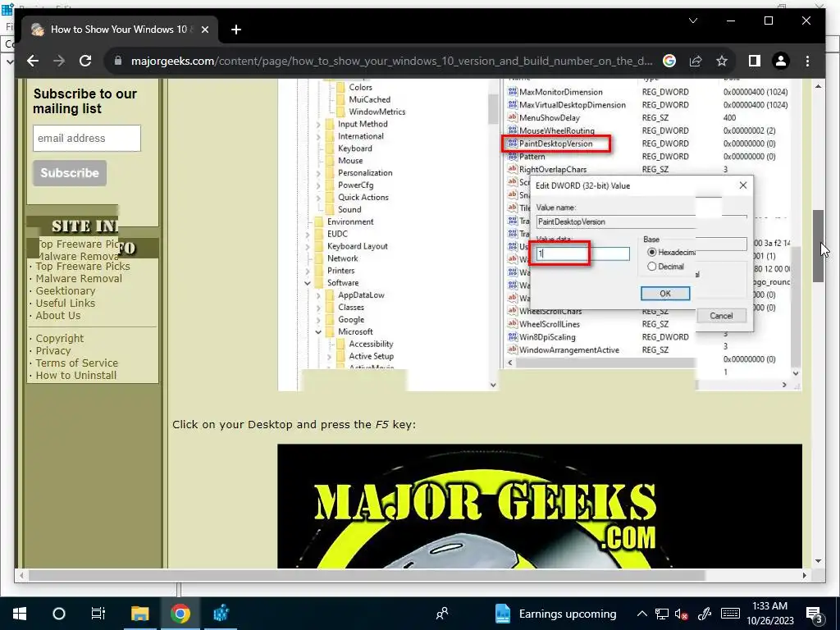Click the Google icon in address bar
Image resolution: width=840 pixels, height=630 pixels.
pos(669,61)
